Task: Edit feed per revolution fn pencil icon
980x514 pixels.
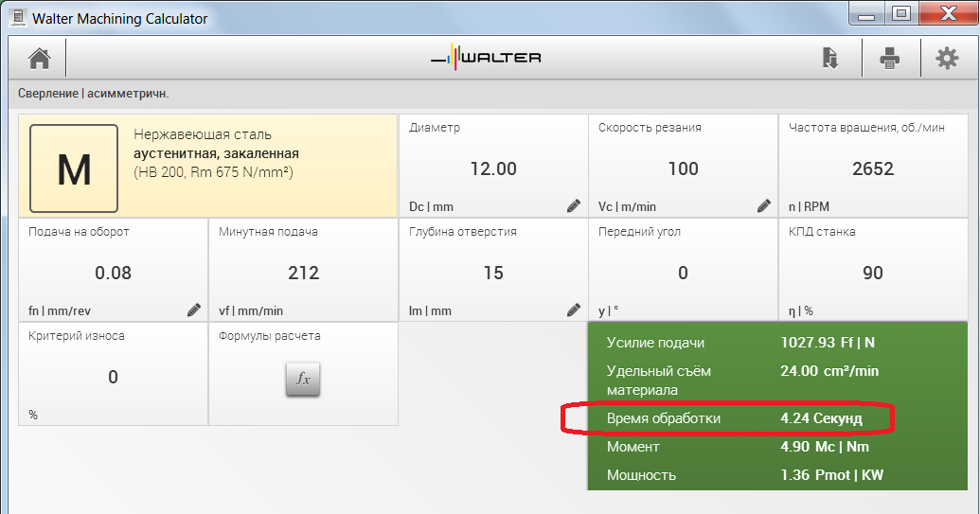Action: click(x=194, y=310)
